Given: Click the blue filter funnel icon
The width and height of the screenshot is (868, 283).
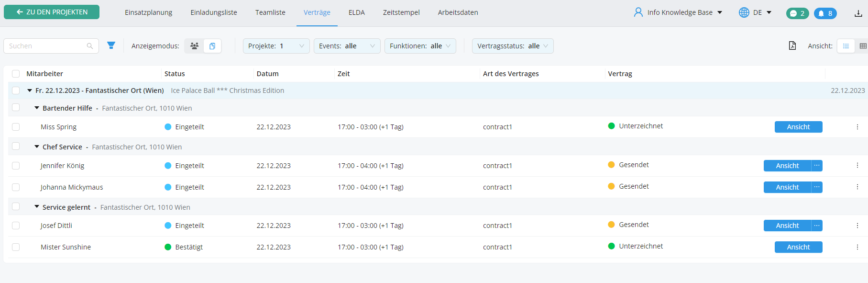Looking at the screenshot, I should (111, 45).
